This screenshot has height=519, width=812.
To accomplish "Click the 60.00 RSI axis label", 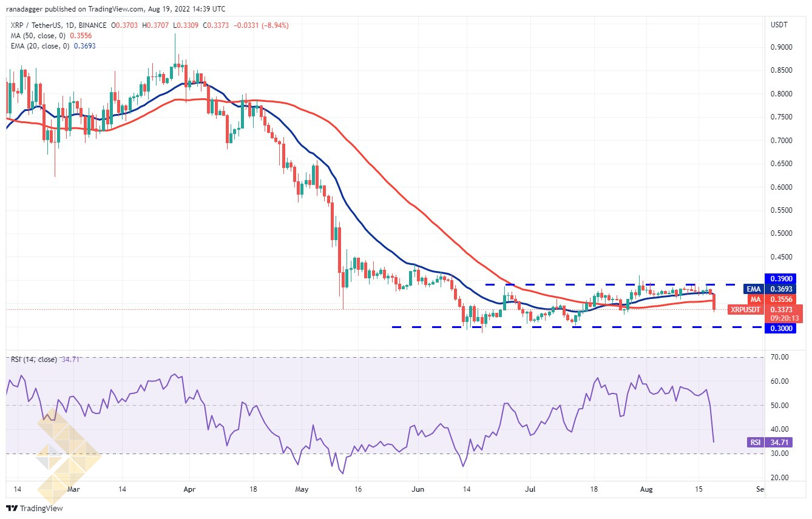I will (779, 381).
